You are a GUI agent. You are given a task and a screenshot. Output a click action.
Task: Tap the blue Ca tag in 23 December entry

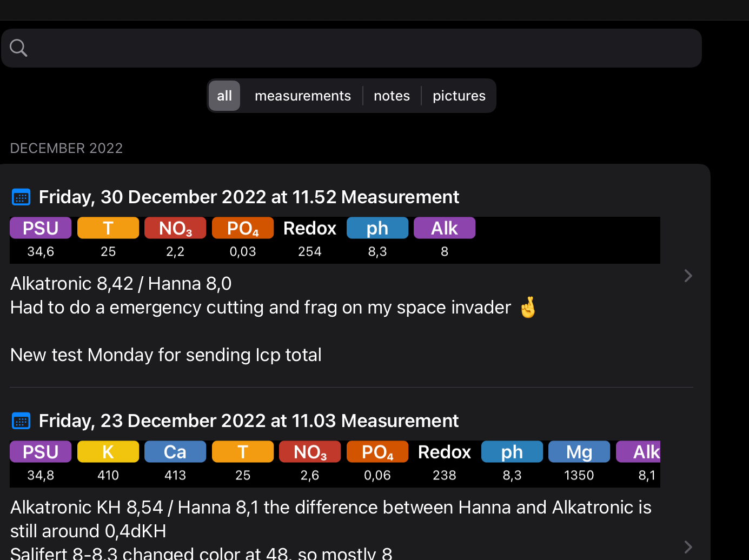[175, 452]
